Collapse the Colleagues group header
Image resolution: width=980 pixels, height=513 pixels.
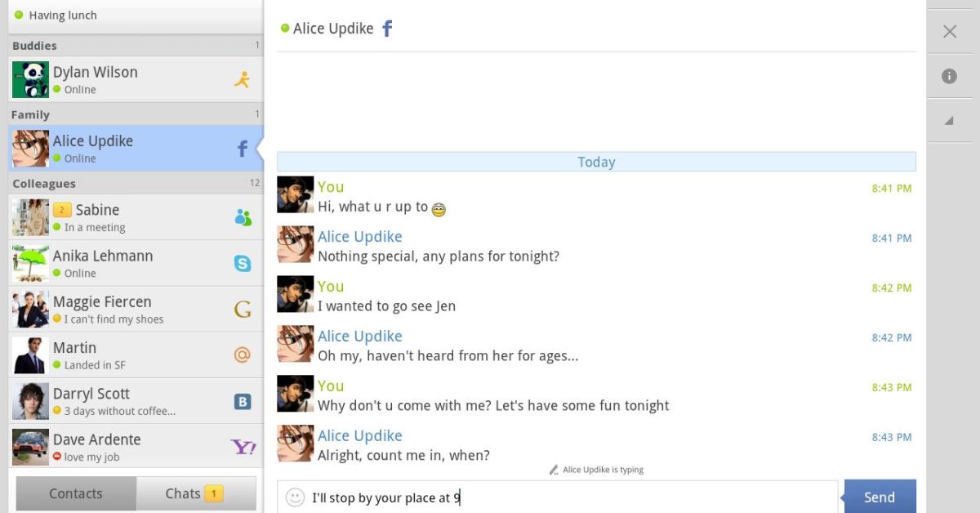click(x=135, y=183)
